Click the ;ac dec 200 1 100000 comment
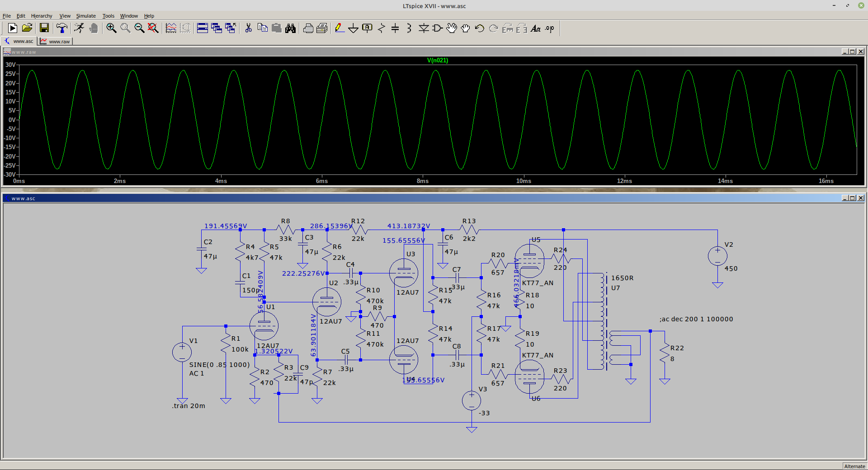The height and width of the screenshot is (470, 868). [x=696, y=319]
